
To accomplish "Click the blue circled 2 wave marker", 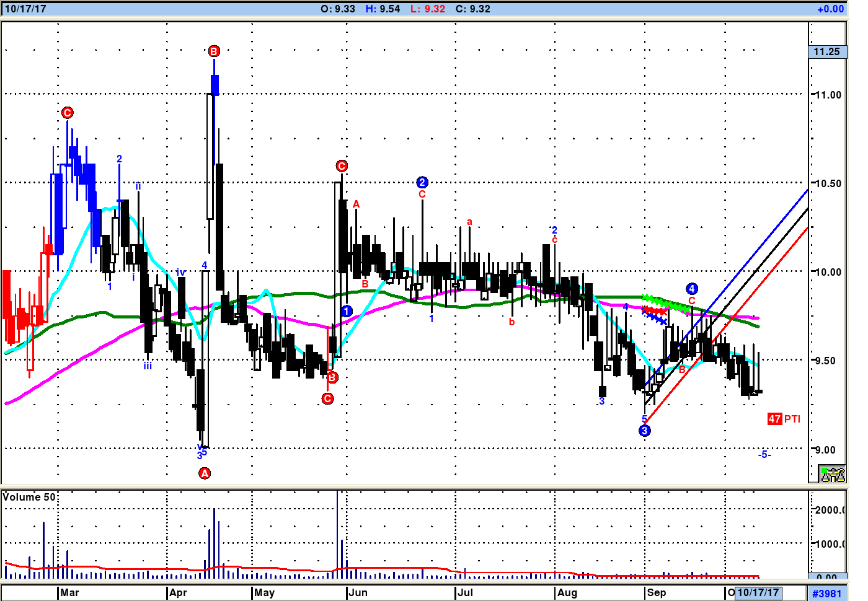I will (x=422, y=182).
